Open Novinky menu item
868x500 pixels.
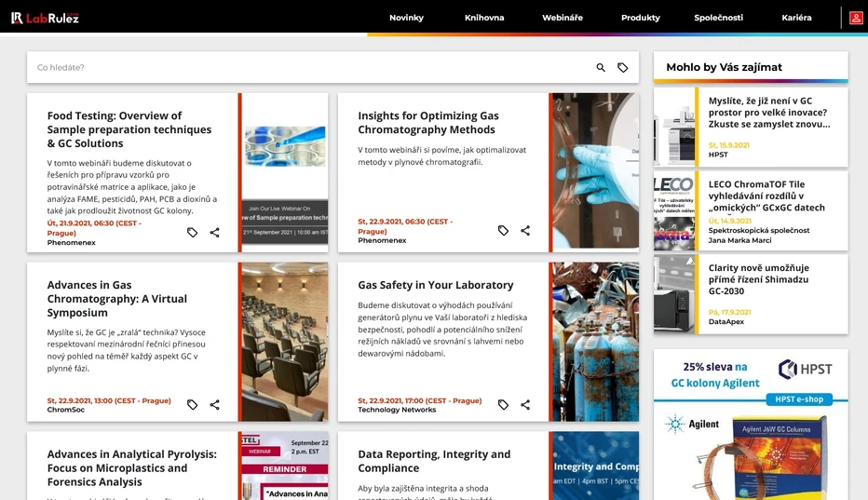(406, 18)
